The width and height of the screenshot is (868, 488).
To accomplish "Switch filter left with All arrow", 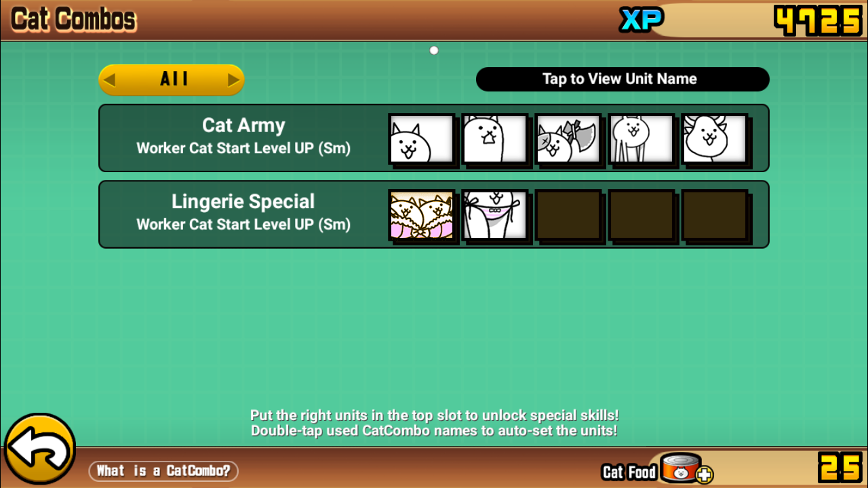I will [110, 80].
